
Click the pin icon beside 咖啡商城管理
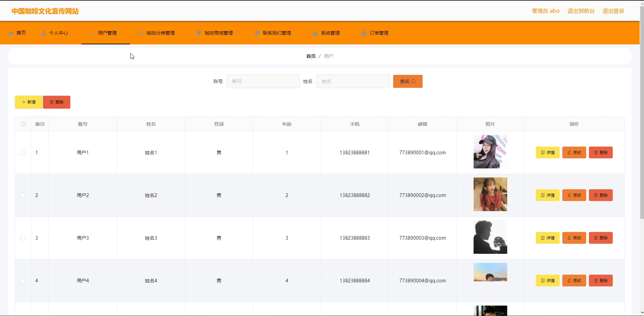pyautogui.click(x=199, y=33)
